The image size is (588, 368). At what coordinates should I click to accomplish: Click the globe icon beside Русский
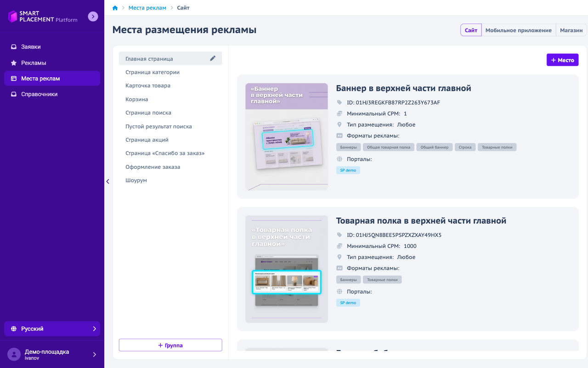pos(14,329)
